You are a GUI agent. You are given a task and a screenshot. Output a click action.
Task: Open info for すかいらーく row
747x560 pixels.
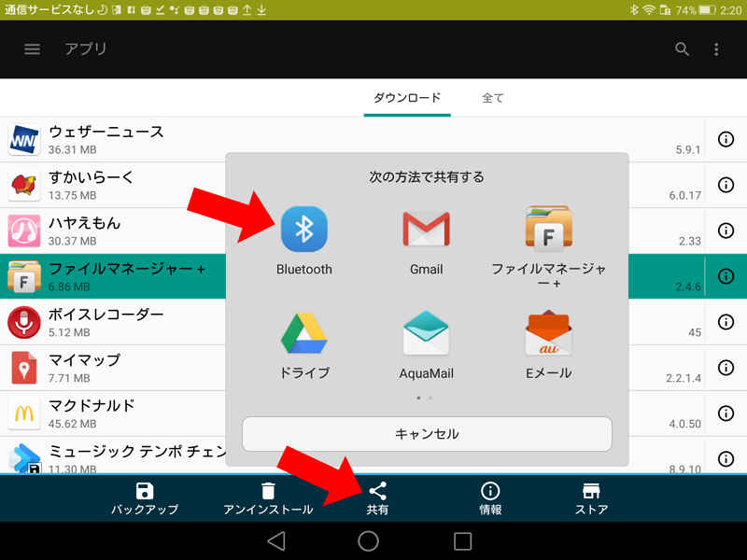[x=726, y=185]
